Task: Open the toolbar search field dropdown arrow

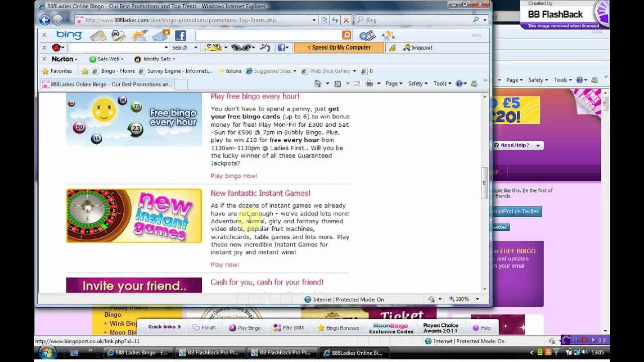Action: pos(166,48)
